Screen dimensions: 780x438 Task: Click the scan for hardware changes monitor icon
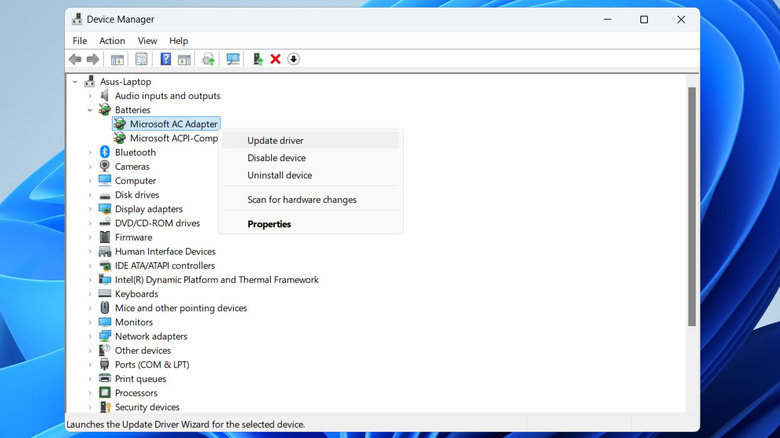pos(233,59)
